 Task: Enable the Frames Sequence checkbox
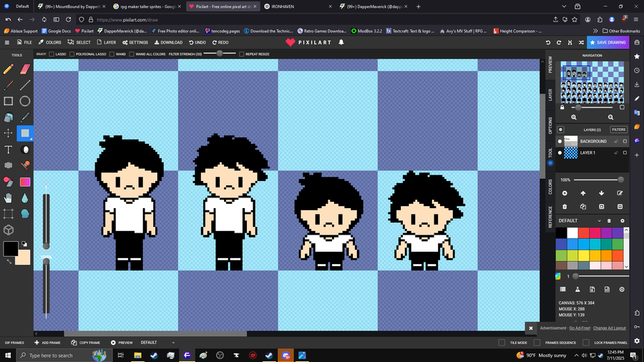pyautogui.click(x=537, y=343)
